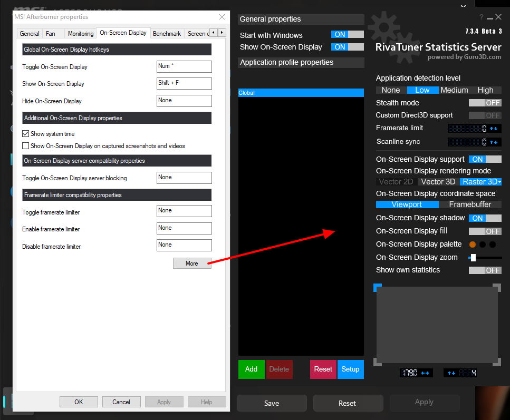Open RivaTuner help question mark icon
This screenshot has width=510, height=420.
tap(481, 17)
